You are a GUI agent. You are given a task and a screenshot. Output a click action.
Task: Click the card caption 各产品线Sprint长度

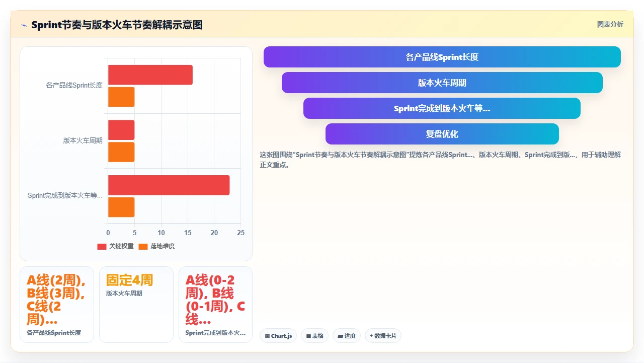[54, 333]
